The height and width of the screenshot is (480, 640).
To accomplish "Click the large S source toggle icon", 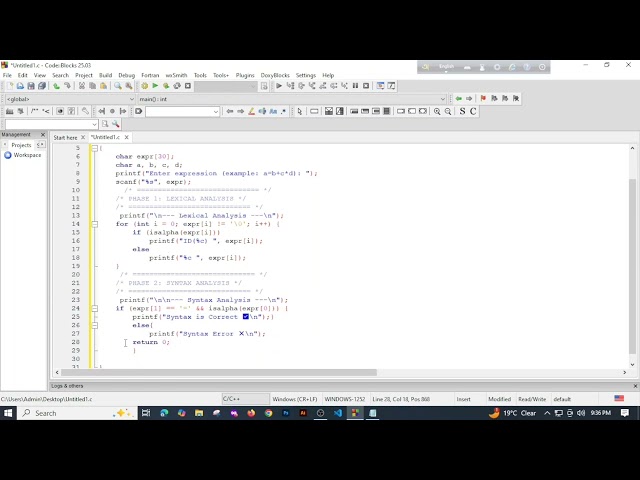I will 462,111.
